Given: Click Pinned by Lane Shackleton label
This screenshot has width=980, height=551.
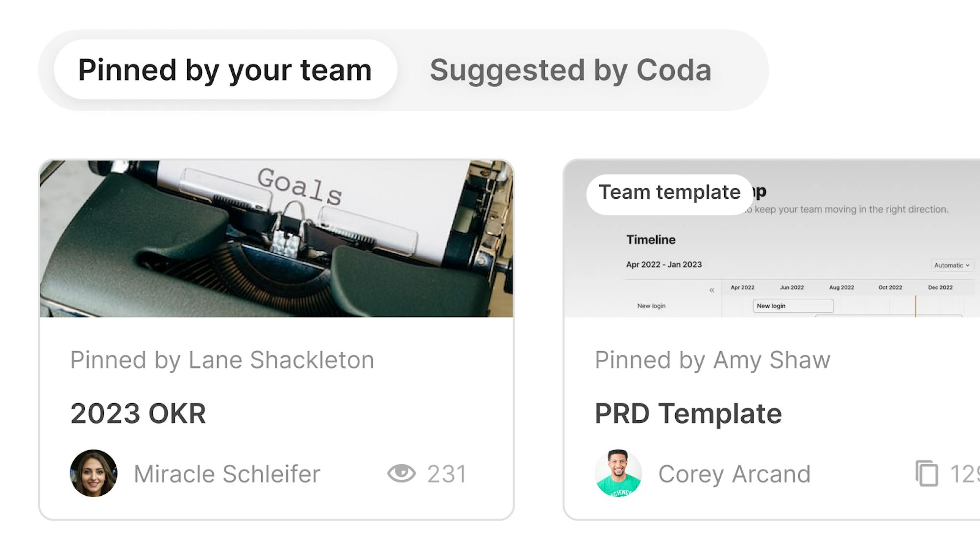Looking at the screenshot, I should [x=222, y=360].
